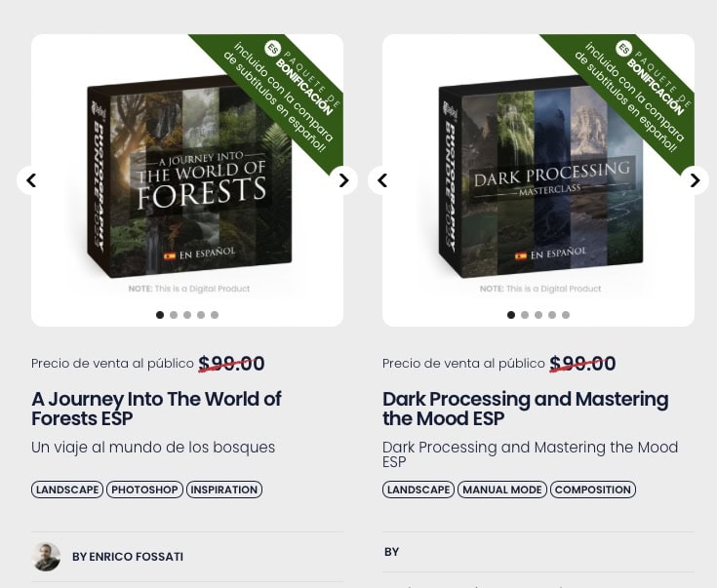Show next image in Dark Processing carousel
Screen dimensions: 717x588
click(x=695, y=180)
